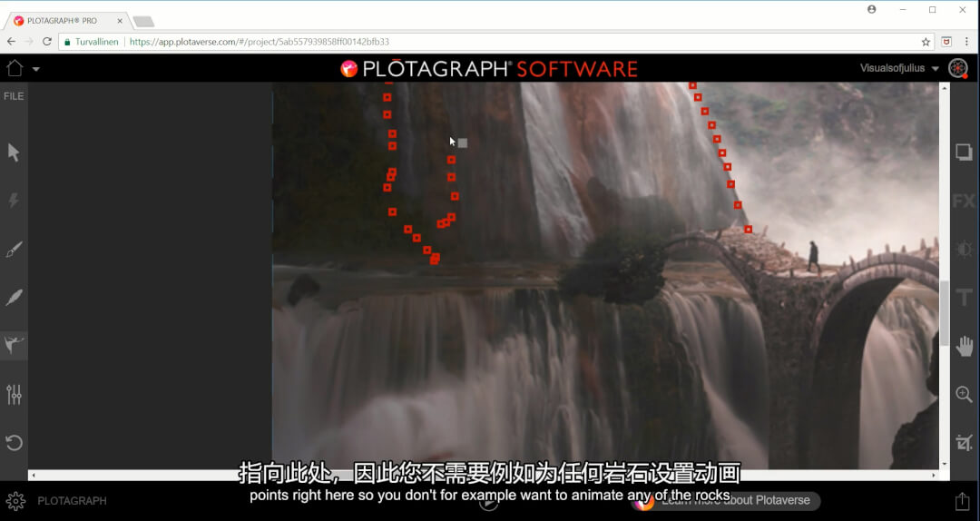This screenshot has width=980, height=521.
Task: Click the PLOTAGRAPH label in bottom bar
Action: click(72, 501)
